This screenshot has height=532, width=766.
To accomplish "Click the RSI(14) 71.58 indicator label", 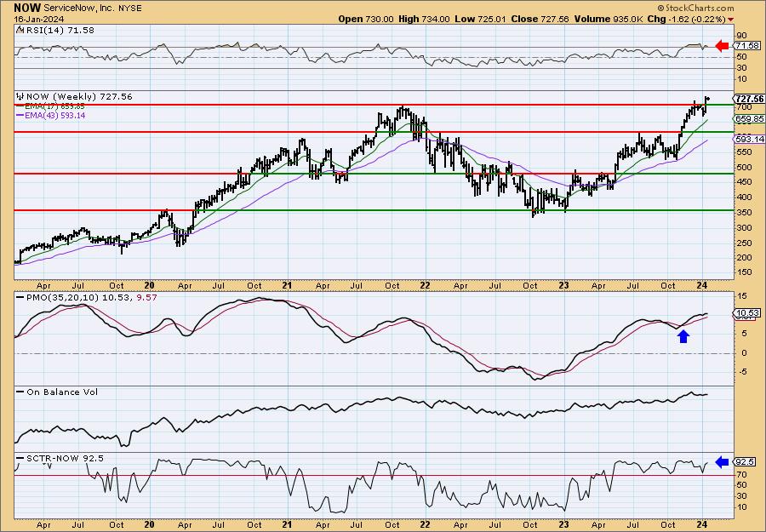I will (x=59, y=30).
